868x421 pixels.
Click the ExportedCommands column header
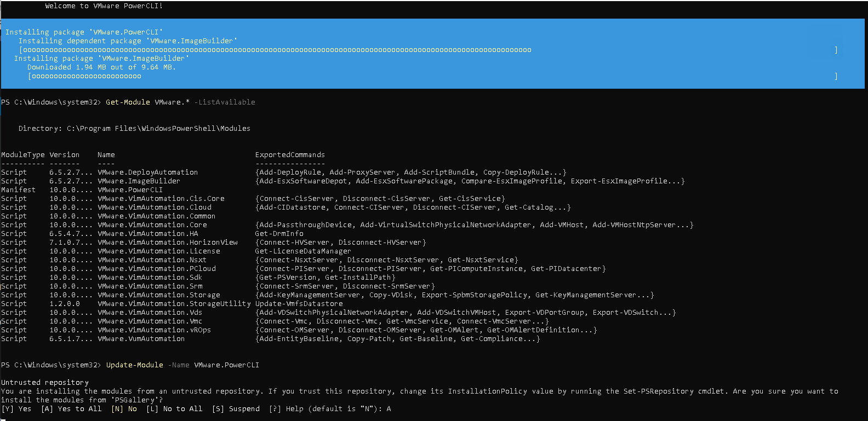tap(290, 155)
